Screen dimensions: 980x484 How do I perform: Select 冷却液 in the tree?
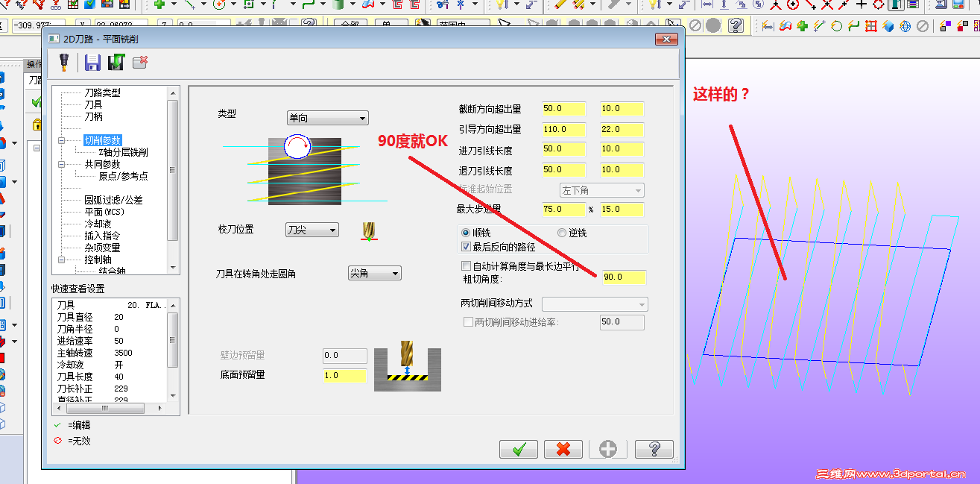98,224
